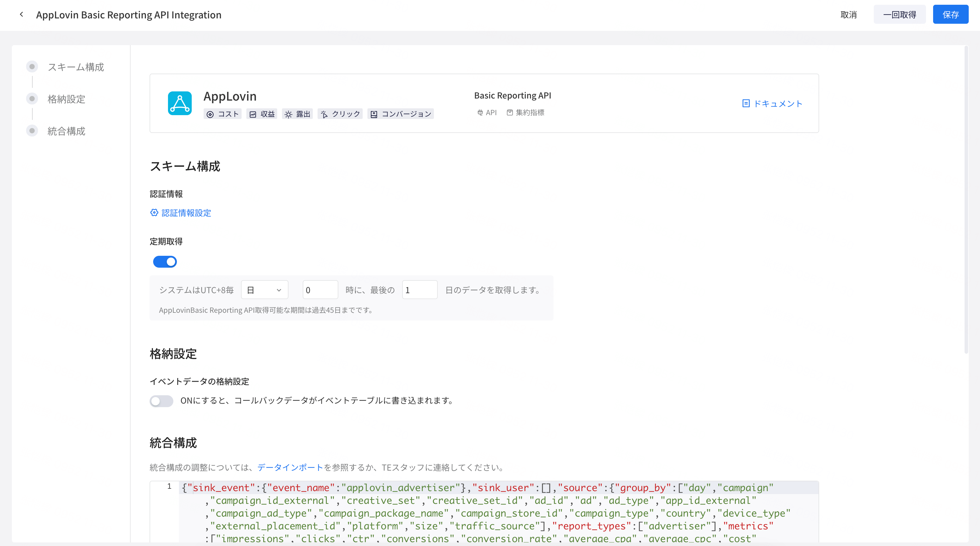Image resolution: width=980 pixels, height=546 pixels.
Task: Click the 定期取得 label
Action: [x=166, y=242]
